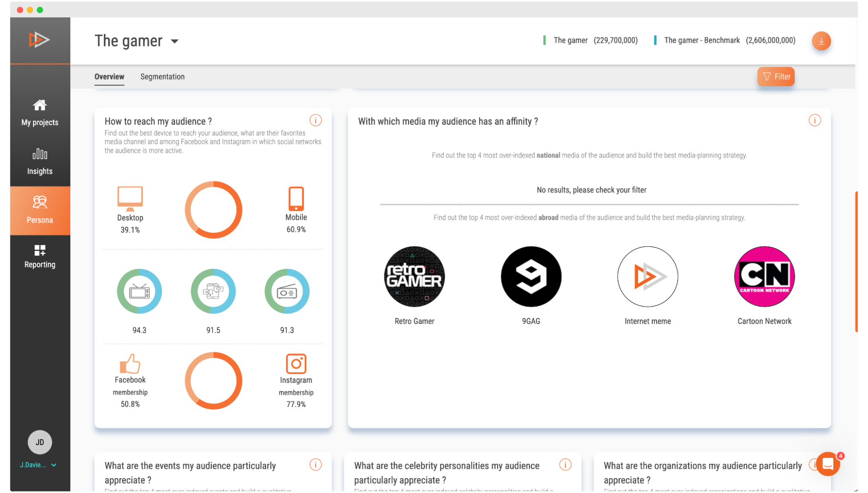Click the TV channel donut 94.3

coord(139,291)
